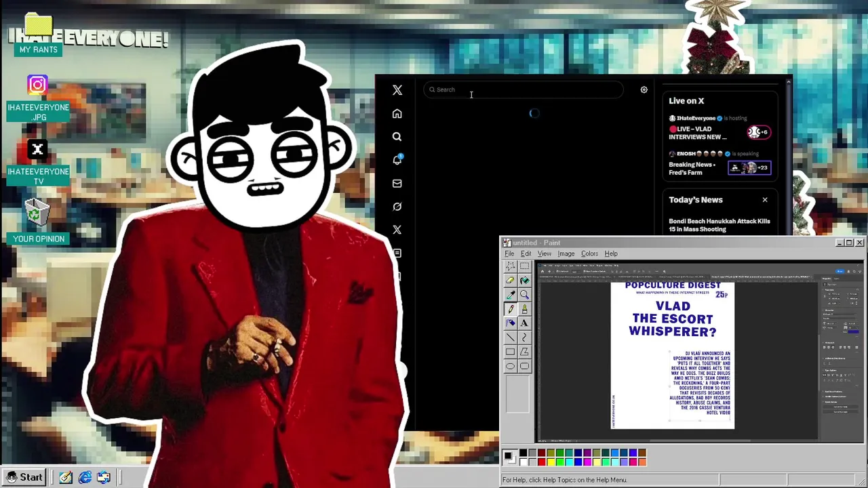
Task: Choose the Fill With Color bucket tool
Action: [x=524, y=281]
